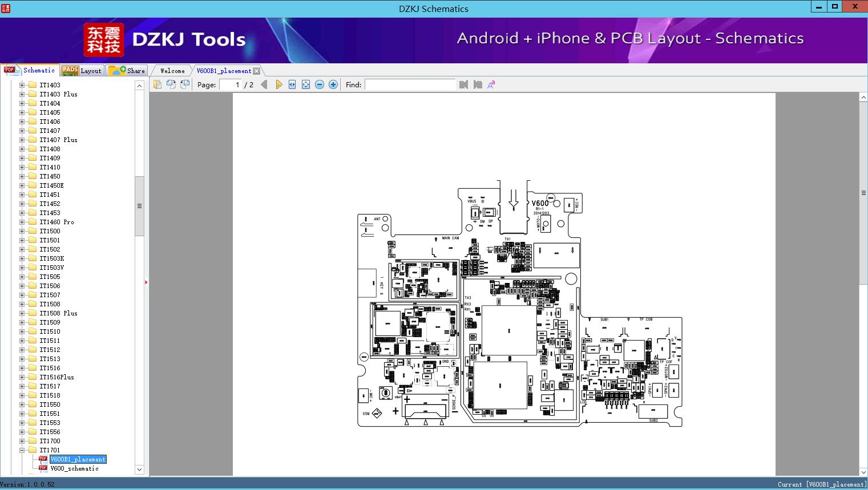This screenshot has width=868, height=490.
Task: Click the Find text field
Action: pyautogui.click(x=410, y=84)
